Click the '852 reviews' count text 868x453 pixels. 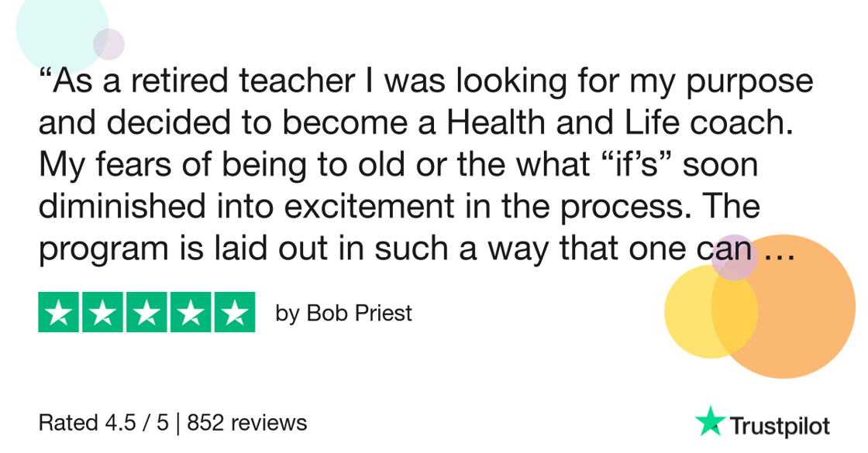247,423
